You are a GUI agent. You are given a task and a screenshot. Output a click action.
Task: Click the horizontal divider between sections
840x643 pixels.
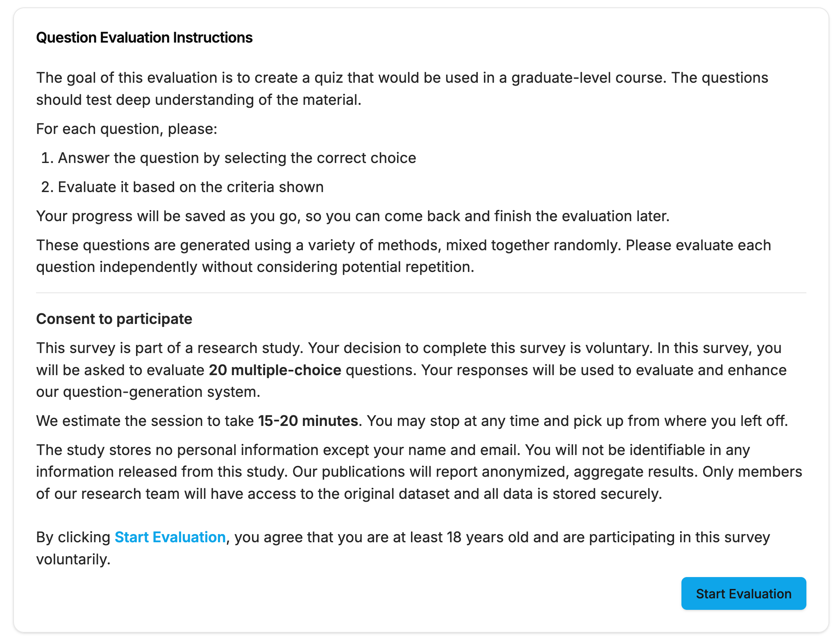click(421, 293)
